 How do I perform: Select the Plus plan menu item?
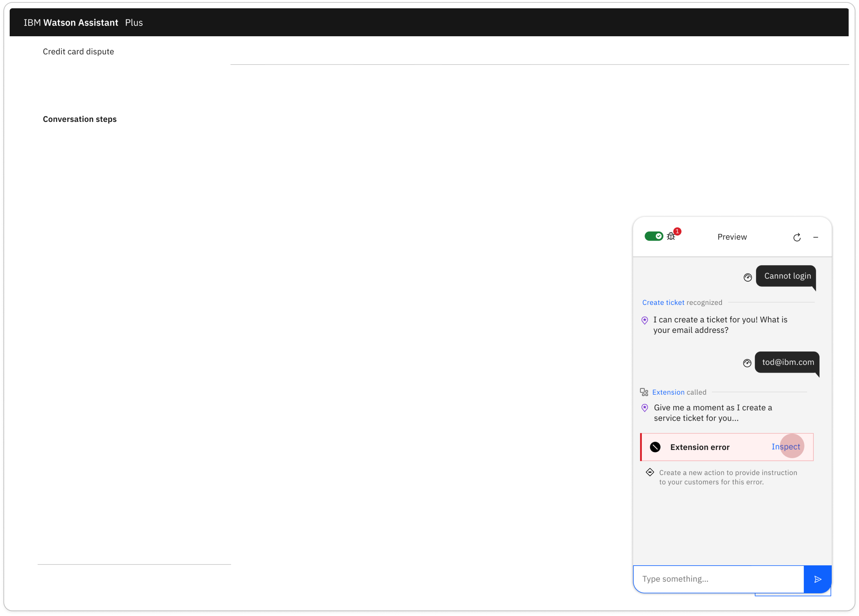[x=134, y=22]
